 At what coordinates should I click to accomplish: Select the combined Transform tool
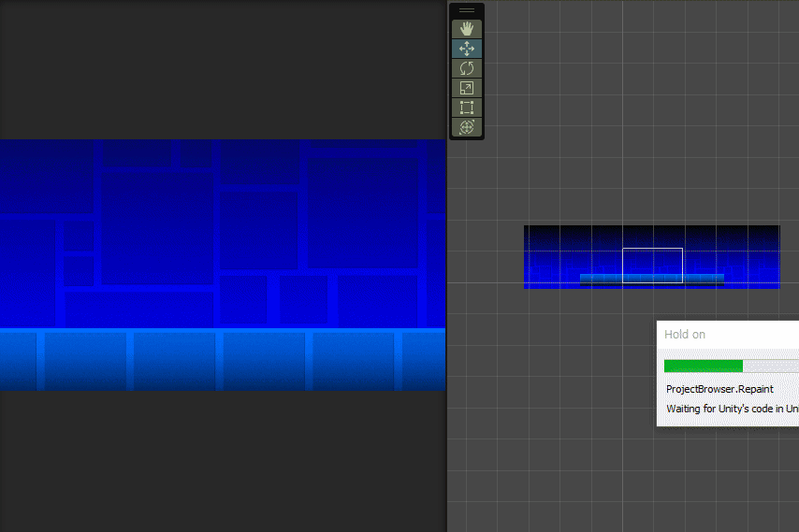tap(466, 127)
